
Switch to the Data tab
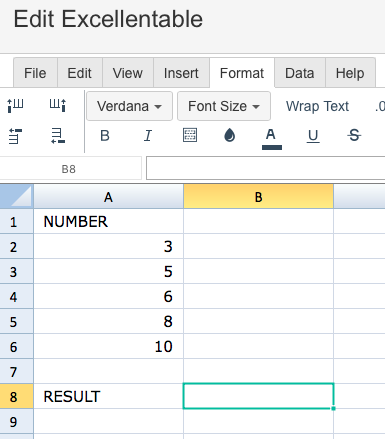tap(300, 73)
